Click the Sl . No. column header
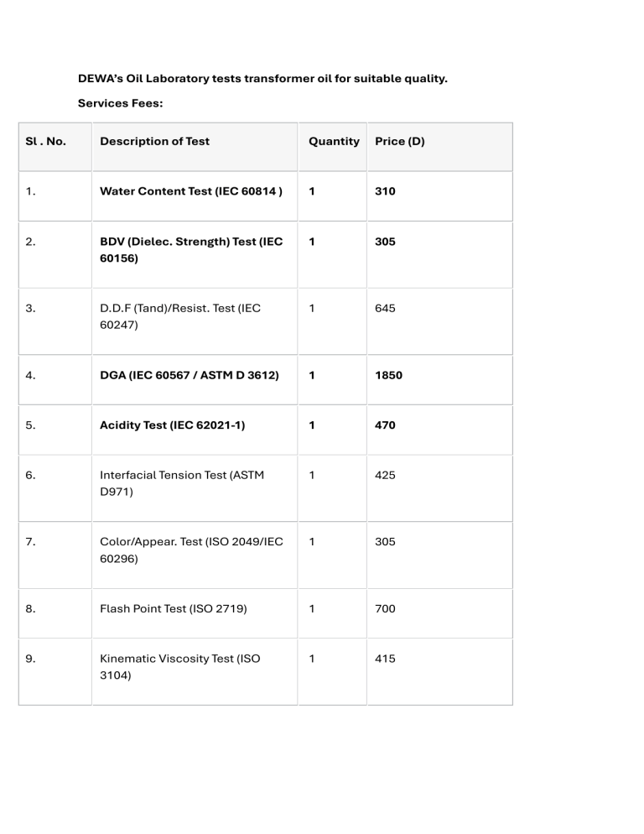 [46, 142]
